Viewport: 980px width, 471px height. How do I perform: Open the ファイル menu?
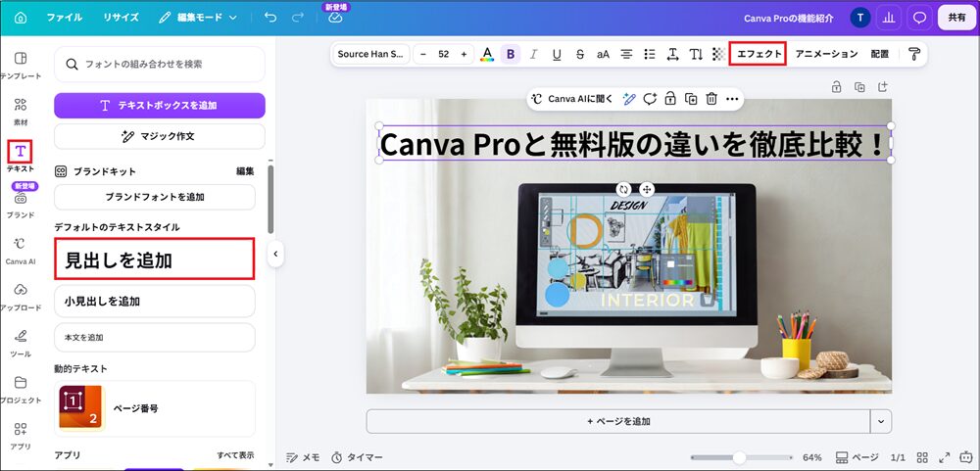(x=65, y=18)
